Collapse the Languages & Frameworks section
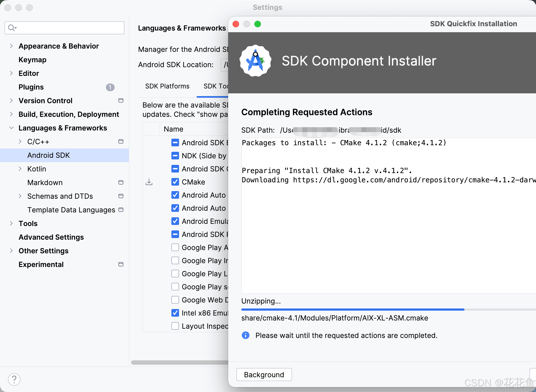The width and height of the screenshot is (536, 392). click(11, 128)
